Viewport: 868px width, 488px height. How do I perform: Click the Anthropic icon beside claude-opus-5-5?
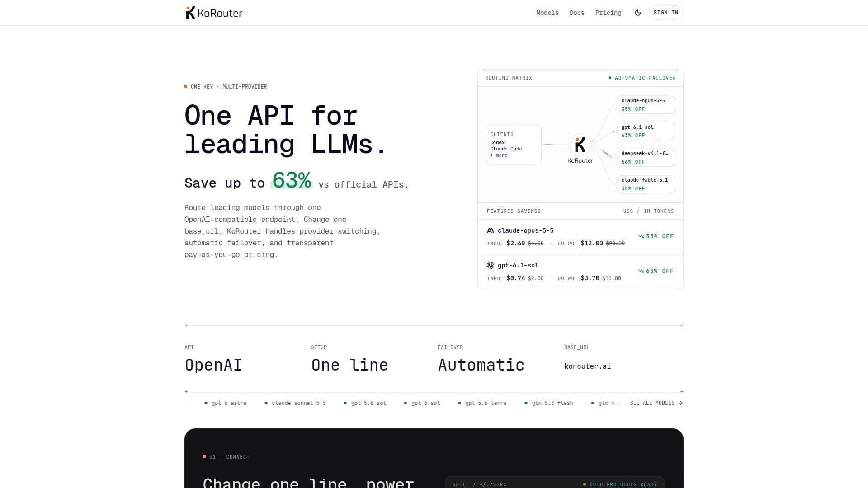(x=491, y=230)
